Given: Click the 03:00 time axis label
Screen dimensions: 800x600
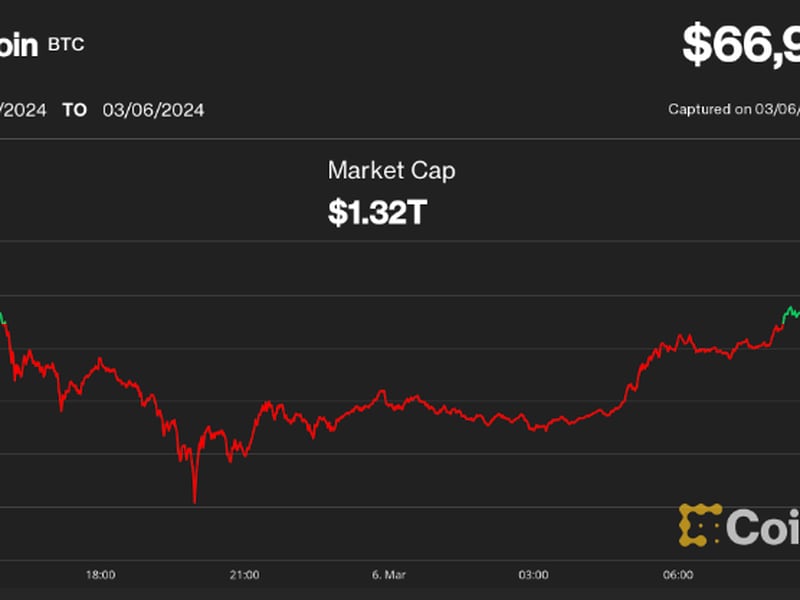Looking at the screenshot, I should coord(533,575).
